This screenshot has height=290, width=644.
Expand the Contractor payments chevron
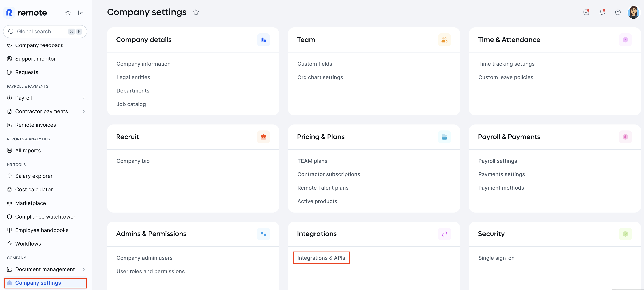point(84,111)
